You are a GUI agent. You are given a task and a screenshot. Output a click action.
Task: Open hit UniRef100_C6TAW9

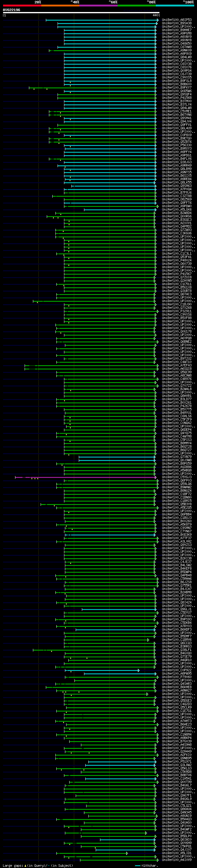coord(177,47)
